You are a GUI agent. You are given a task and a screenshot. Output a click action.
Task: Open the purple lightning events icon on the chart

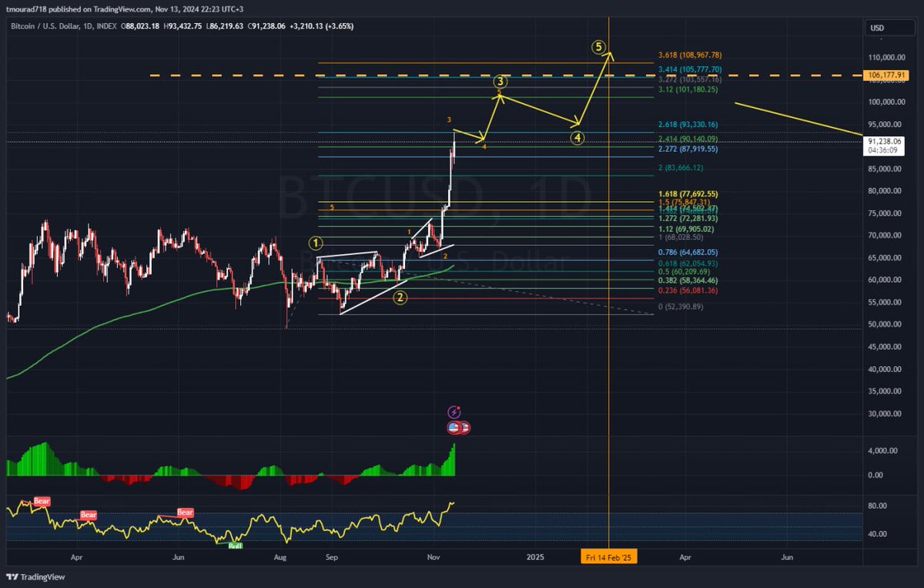click(x=454, y=411)
